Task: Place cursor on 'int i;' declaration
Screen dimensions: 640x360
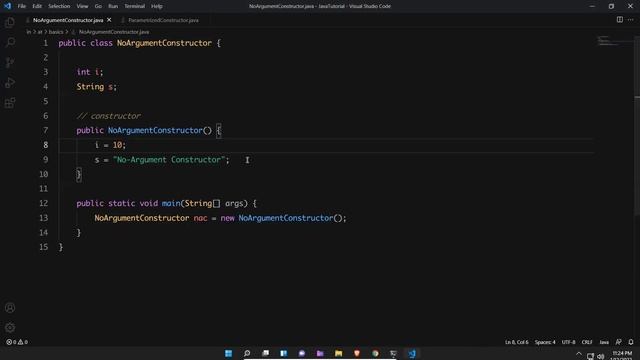Action: click(90, 72)
